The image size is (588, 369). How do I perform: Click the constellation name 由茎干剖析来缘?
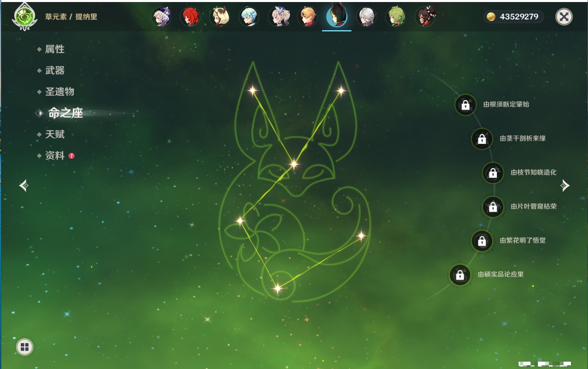point(523,138)
